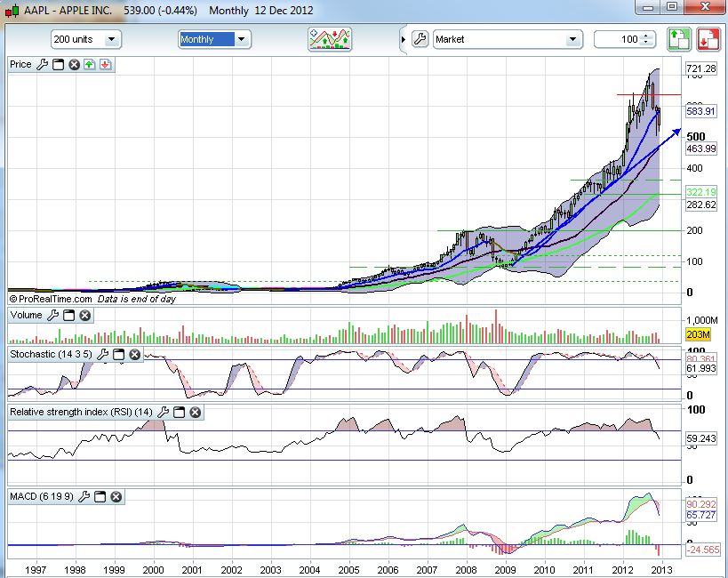Click the green buy order button
Screen dimensions: 728x578
[x=679, y=39]
